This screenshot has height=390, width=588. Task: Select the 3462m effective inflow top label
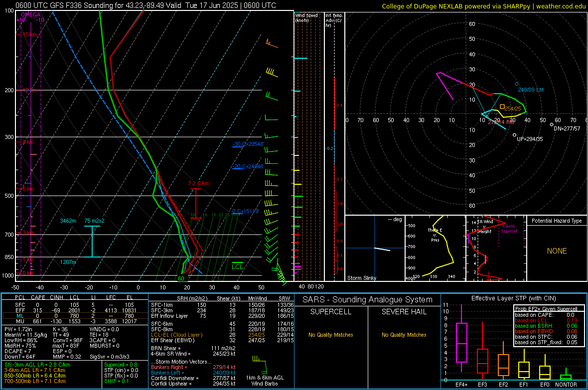tap(68, 221)
